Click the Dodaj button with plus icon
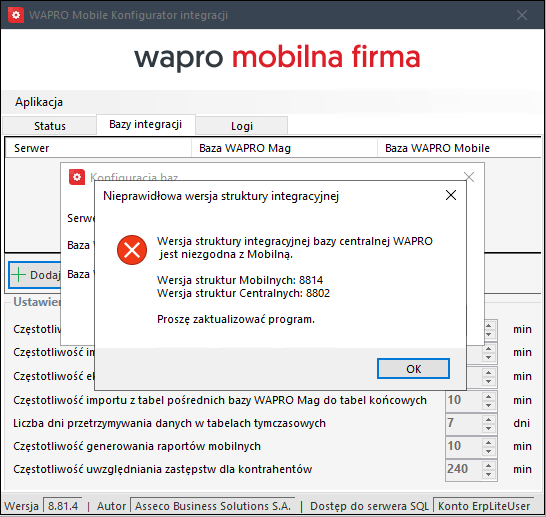 [x=35, y=275]
